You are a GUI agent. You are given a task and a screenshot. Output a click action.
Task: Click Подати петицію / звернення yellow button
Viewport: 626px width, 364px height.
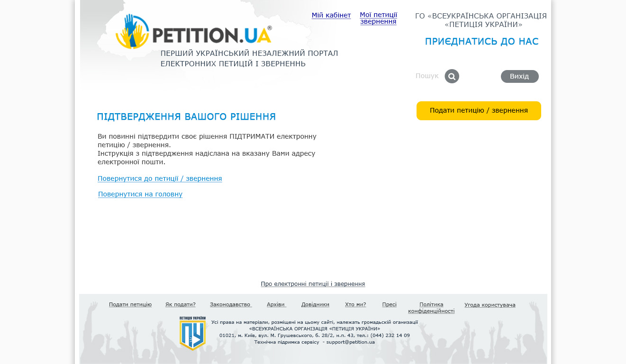479,110
